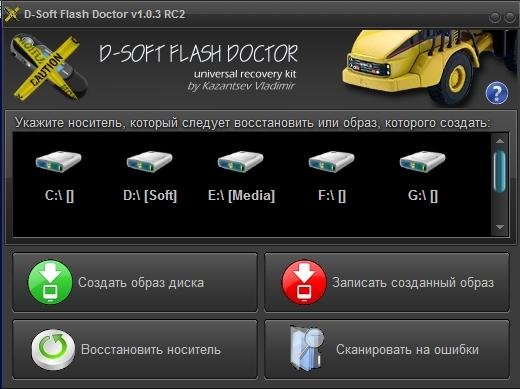The height and width of the screenshot is (389, 520).
Task: Select the C:\ drive icon
Action: coord(59,162)
